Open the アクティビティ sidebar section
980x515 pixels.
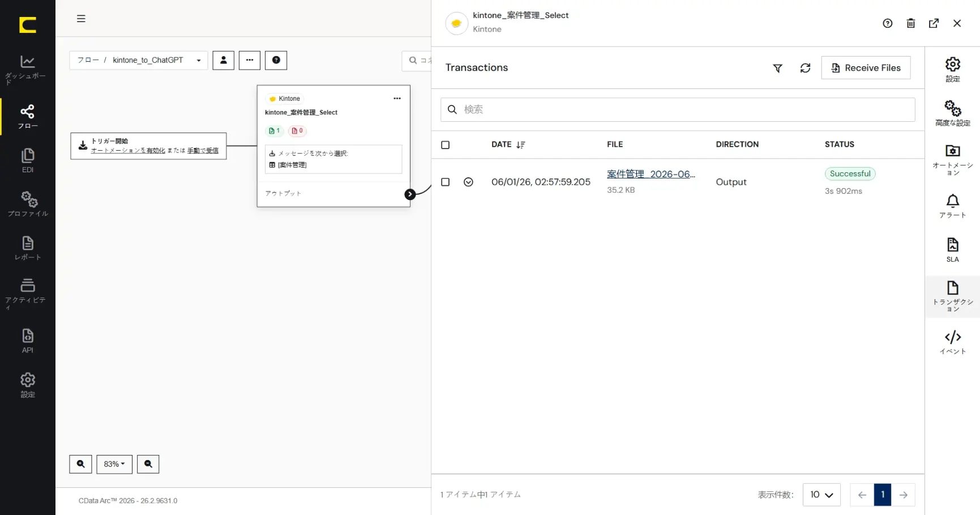[x=27, y=294]
